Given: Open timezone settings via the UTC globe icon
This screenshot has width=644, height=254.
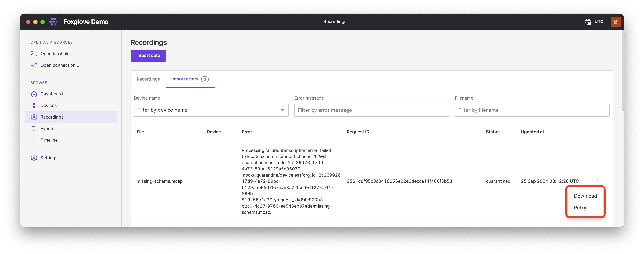Looking at the screenshot, I should coord(588,22).
